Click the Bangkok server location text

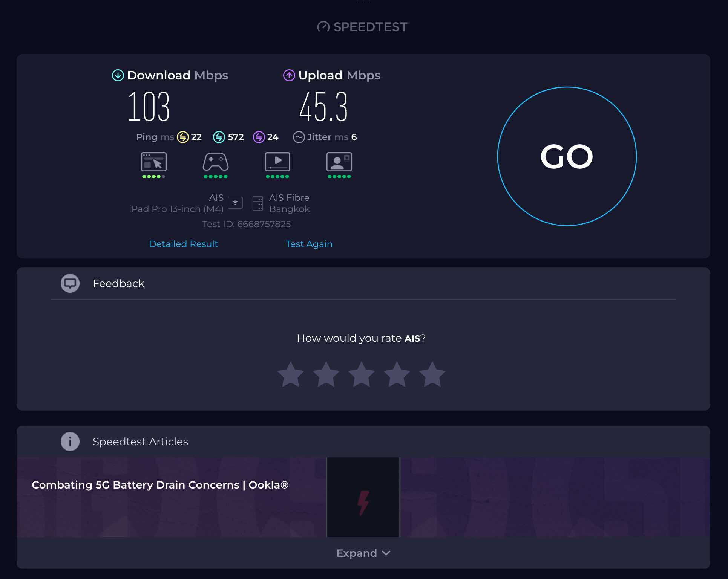click(290, 209)
